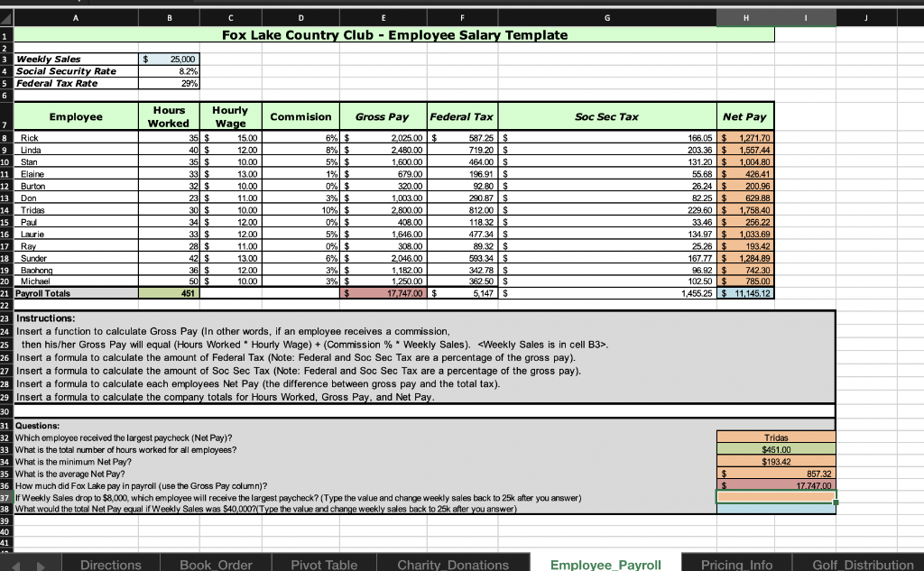Click Michael's hours worked 50
The height and width of the screenshot is (571, 924).
(169, 281)
